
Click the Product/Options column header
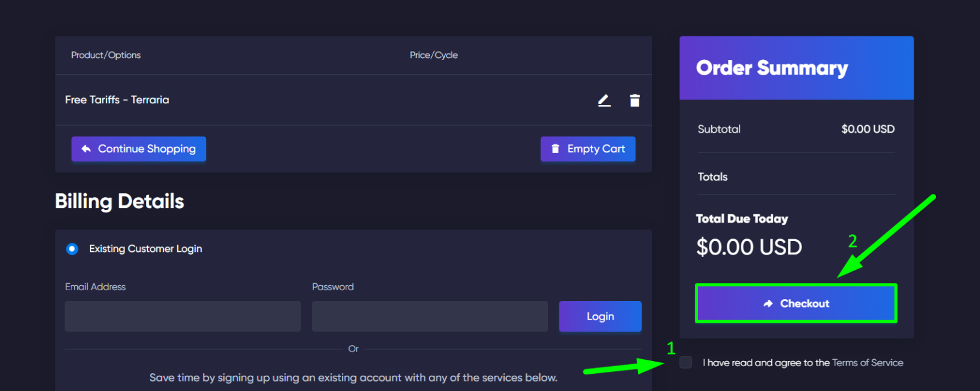click(x=106, y=55)
